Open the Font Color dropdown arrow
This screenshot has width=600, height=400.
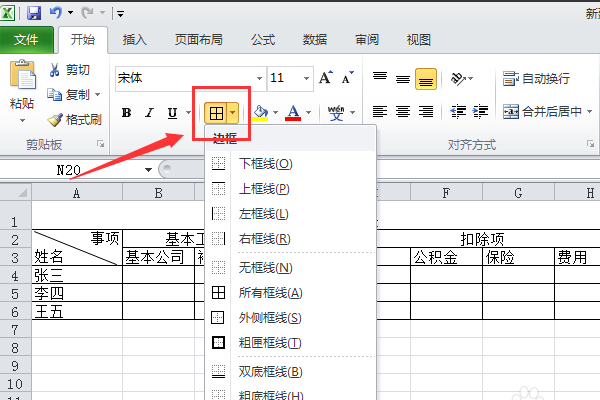point(308,113)
